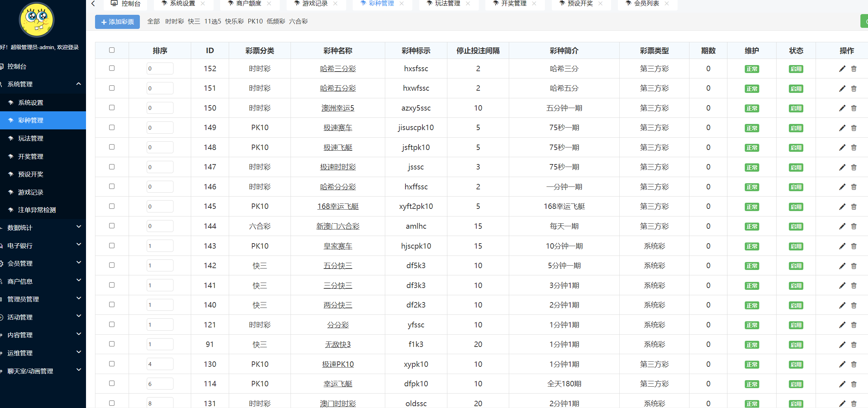Click the 添加彩票 button
This screenshot has width=868, height=408.
point(117,22)
